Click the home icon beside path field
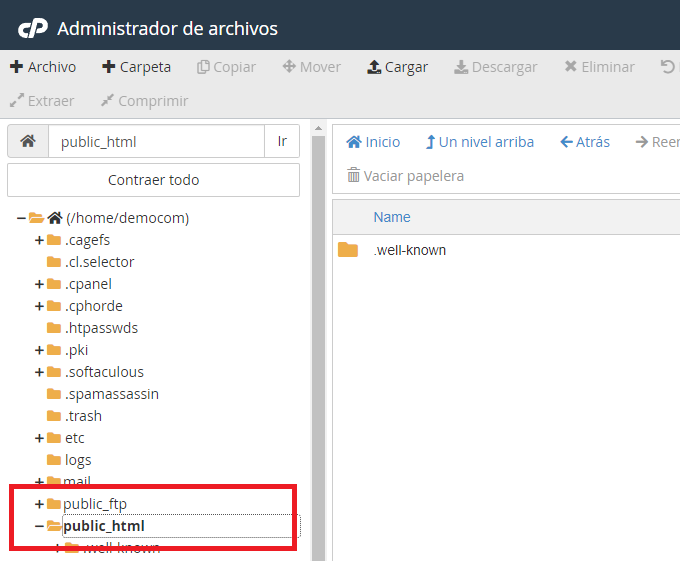The height and width of the screenshot is (561, 680). click(x=28, y=141)
